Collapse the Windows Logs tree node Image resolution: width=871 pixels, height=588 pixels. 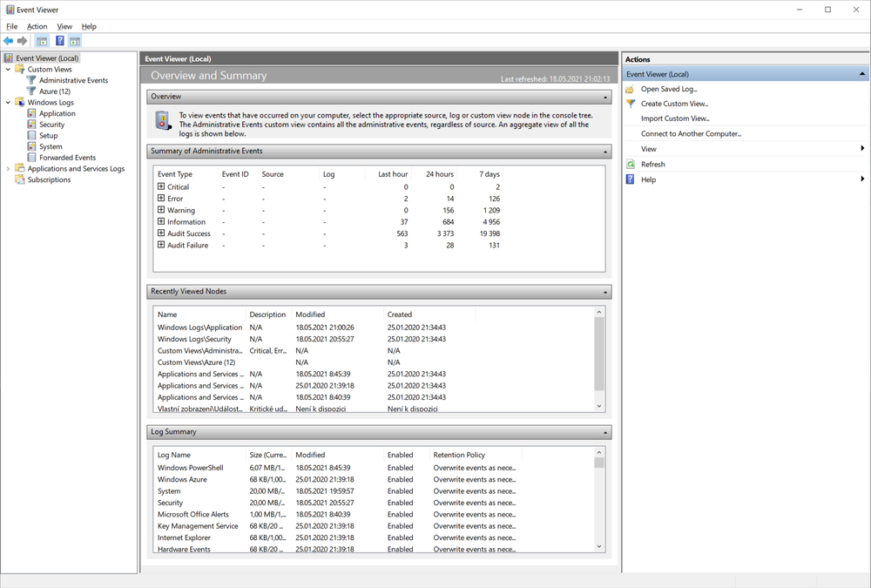pyautogui.click(x=8, y=102)
